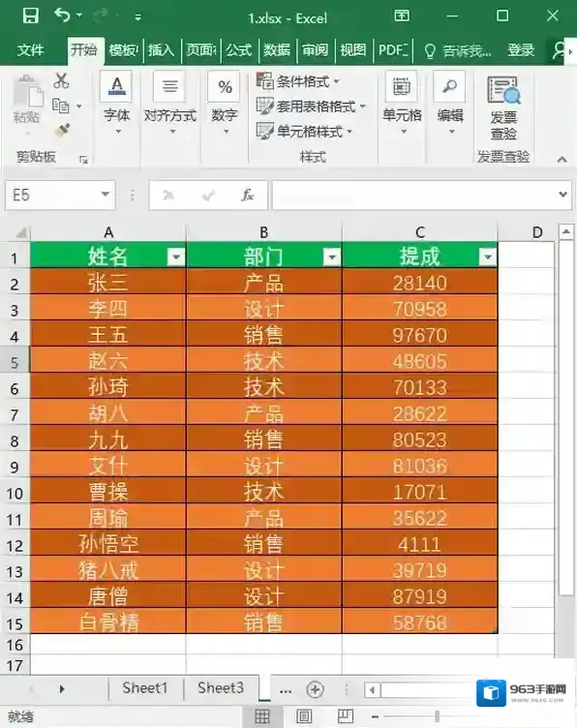This screenshot has width=577, height=728.
Task: Click the horizontal scrollbar left arrow
Action: [372, 690]
